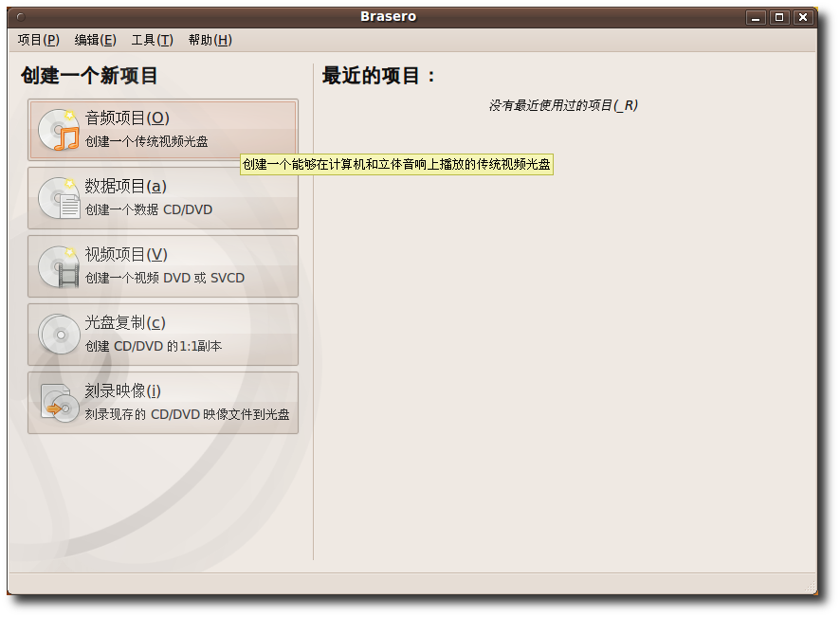The image size is (840, 617).
Task: Click the window menu dot in title bar
Action: pos(21,17)
